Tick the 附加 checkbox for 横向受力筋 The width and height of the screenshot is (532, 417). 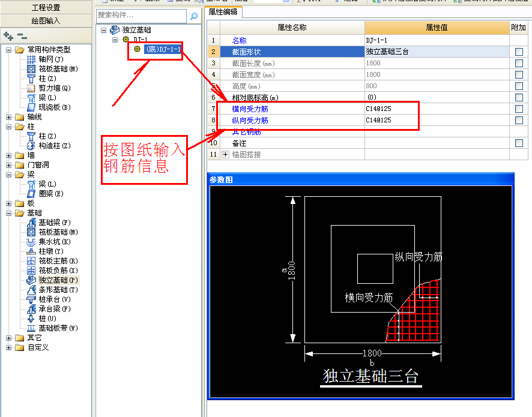pyautogui.click(x=519, y=109)
